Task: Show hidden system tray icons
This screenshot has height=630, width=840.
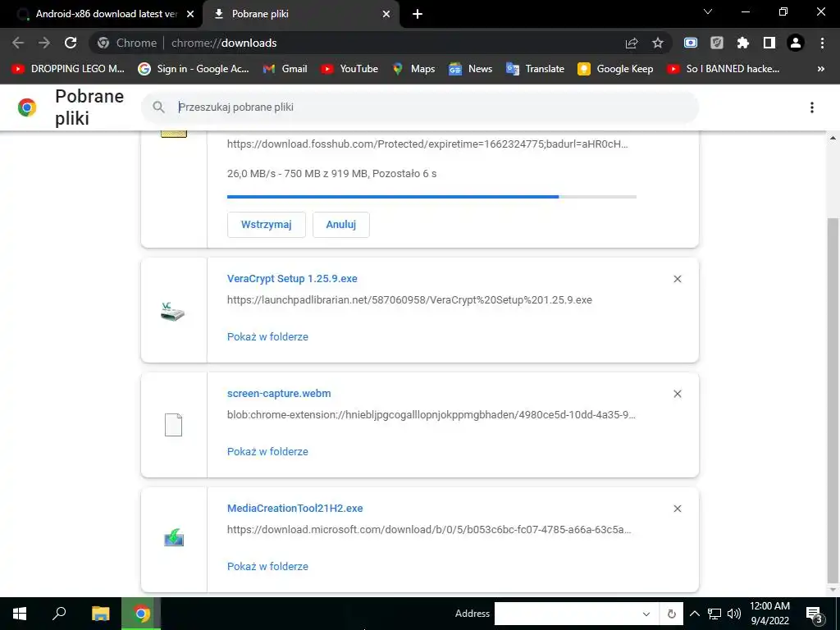Action: pos(694,614)
